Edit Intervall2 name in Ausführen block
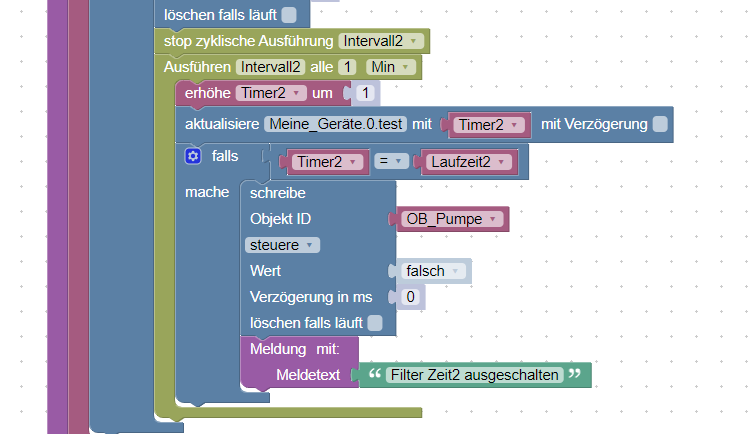Screen dimensions: 756x434 270,67
